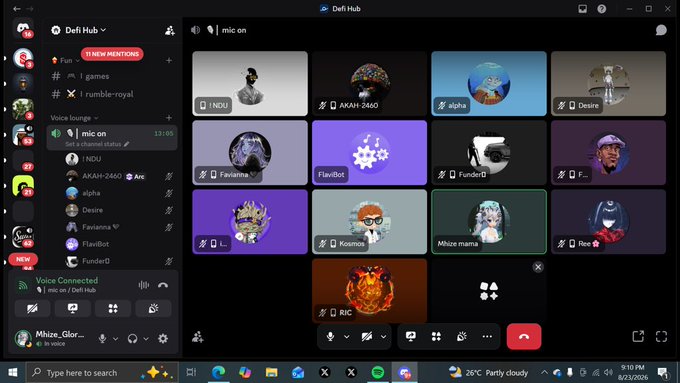Open the soundboard in sidebar panel
680x383 pixels.
[x=153, y=308]
